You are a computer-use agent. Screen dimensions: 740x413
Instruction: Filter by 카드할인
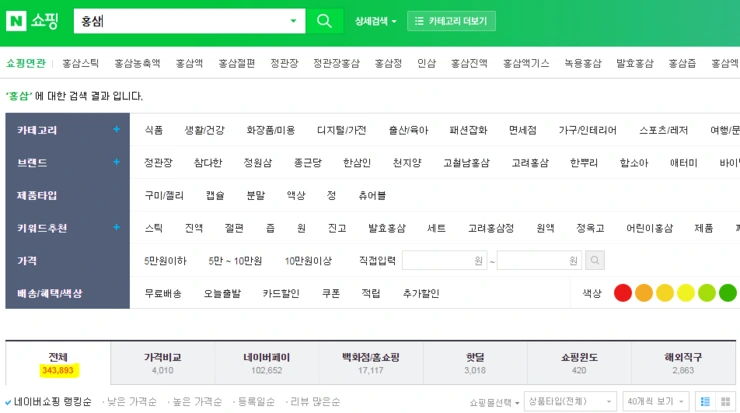(x=281, y=293)
